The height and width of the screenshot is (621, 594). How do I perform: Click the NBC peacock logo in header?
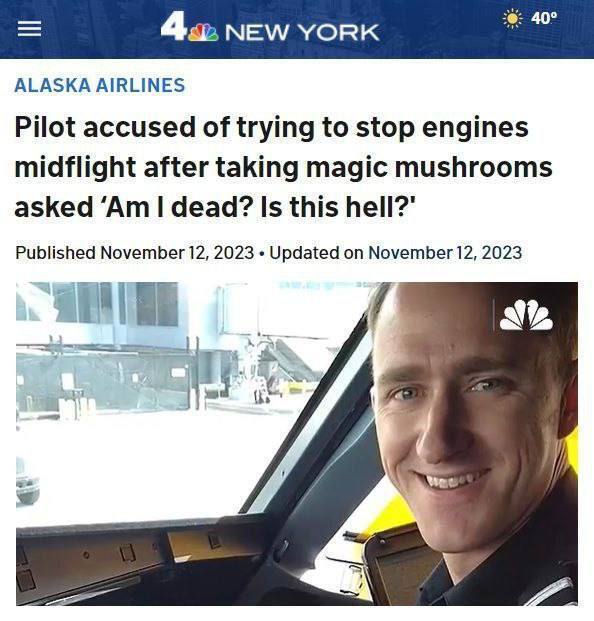click(x=203, y=33)
